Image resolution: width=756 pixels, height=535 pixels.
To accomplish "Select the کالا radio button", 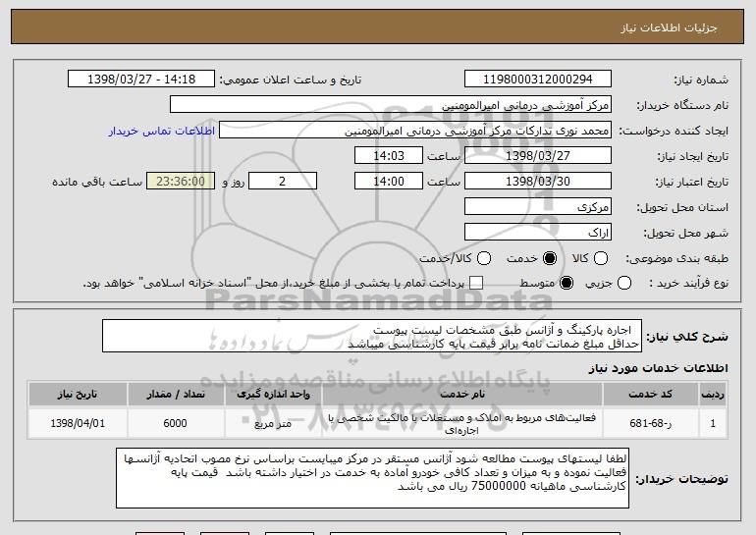I will [x=601, y=258].
